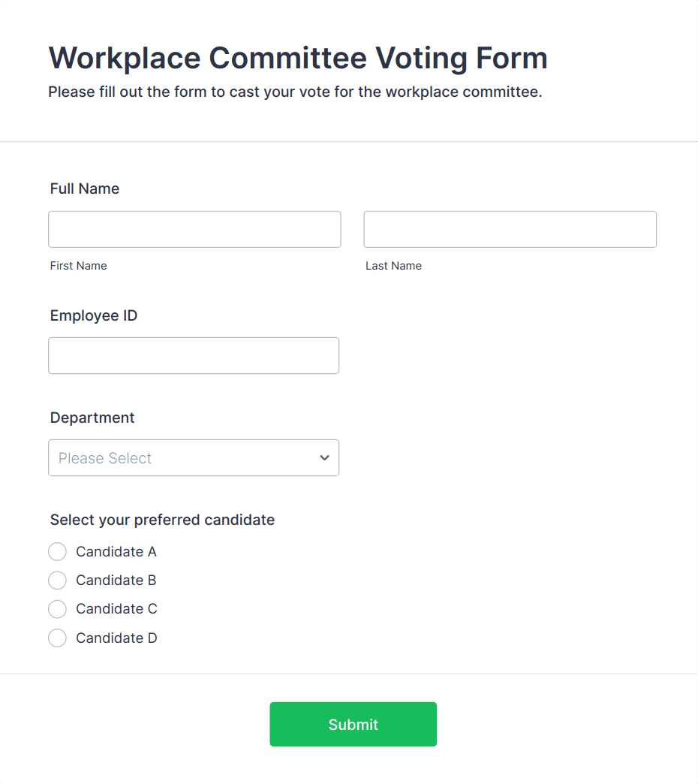Click the Workplace Committee Voting Form title

pyautogui.click(x=297, y=58)
